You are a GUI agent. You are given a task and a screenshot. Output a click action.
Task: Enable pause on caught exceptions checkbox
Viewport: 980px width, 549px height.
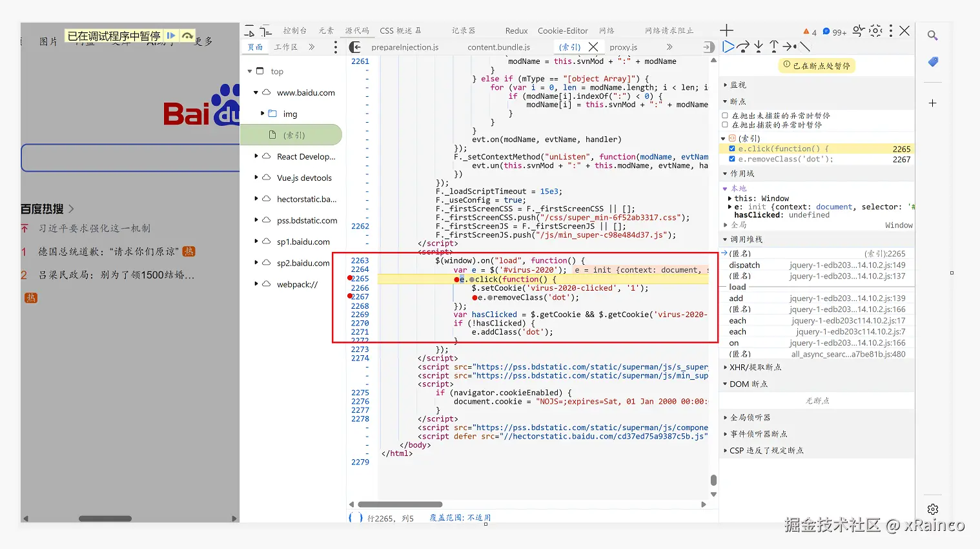[725, 125]
